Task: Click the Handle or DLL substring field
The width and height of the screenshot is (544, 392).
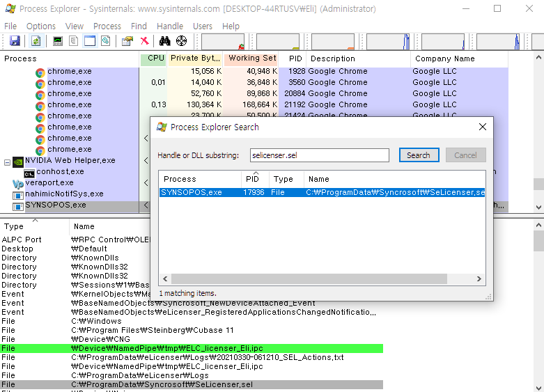Action: pyautogui.click(x=319, y=155)
